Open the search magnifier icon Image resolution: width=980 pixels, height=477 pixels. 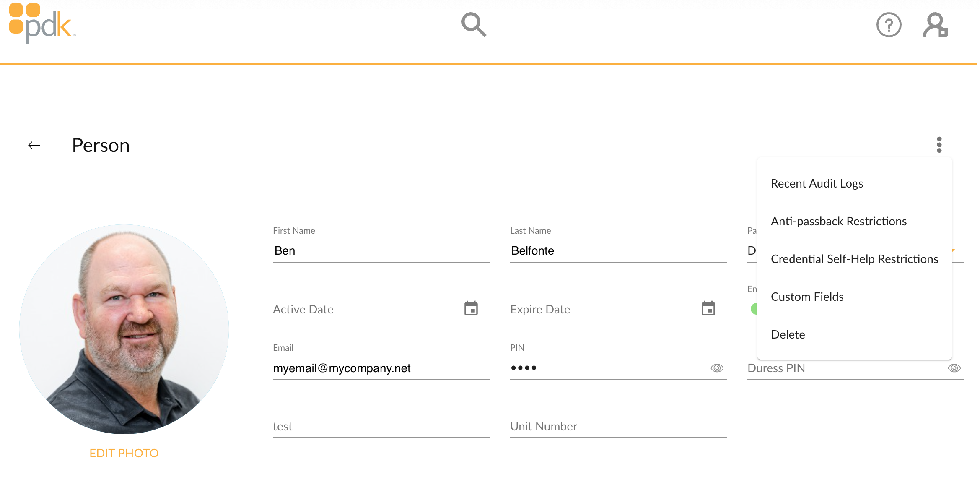474,25
